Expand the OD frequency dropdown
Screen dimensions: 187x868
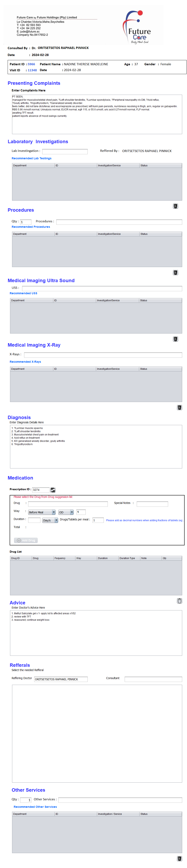(x=66, y=512)
